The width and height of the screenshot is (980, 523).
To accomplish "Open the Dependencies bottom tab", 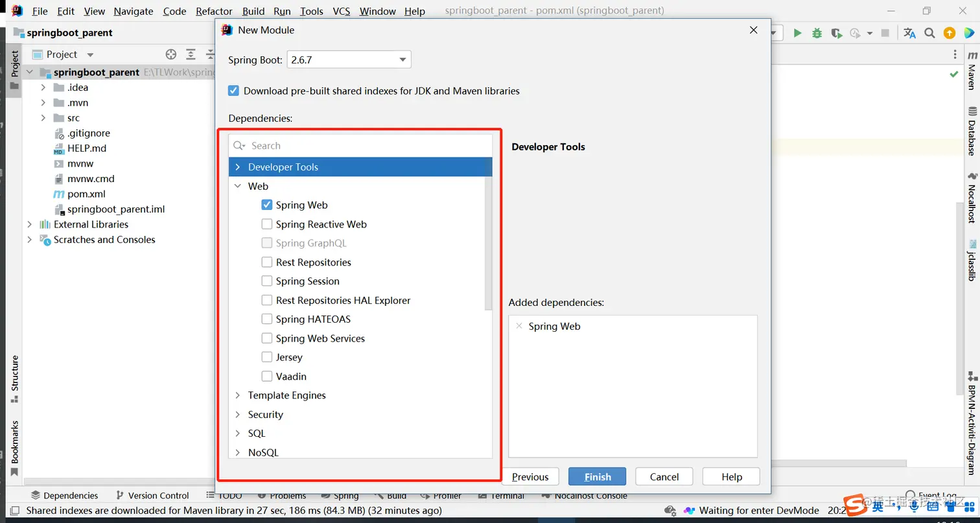I will point(64,496).
